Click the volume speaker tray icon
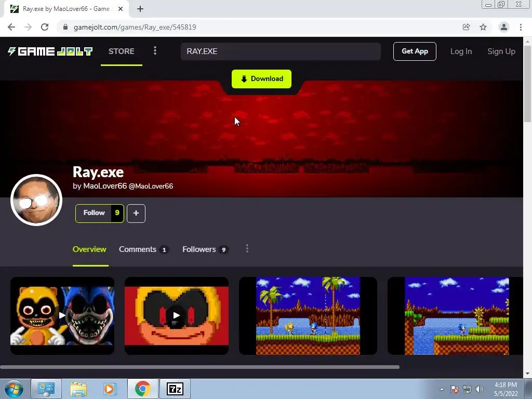Screen dimensions: 532x399 480,389
